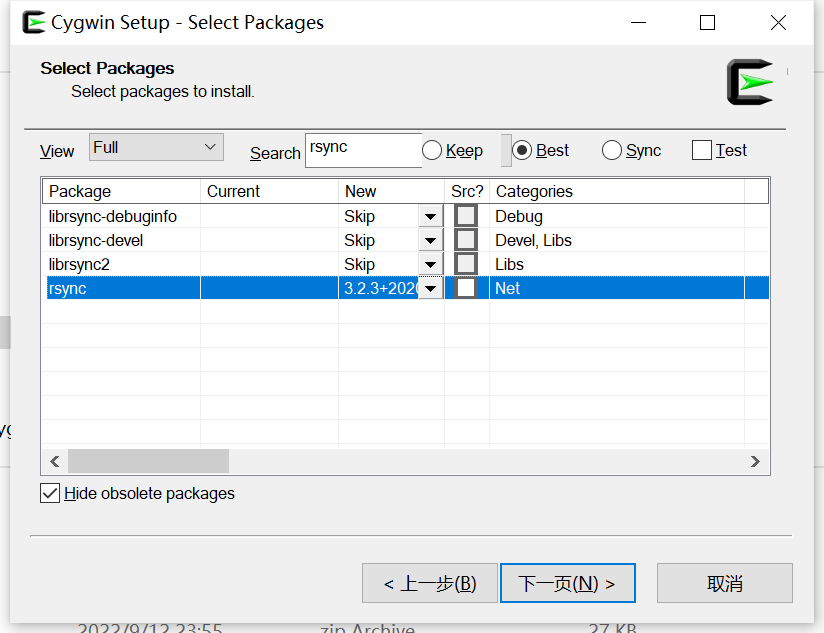Open the View dropdown showing Full
Viewport: 824px width, 633px height.
coord(156,147)
